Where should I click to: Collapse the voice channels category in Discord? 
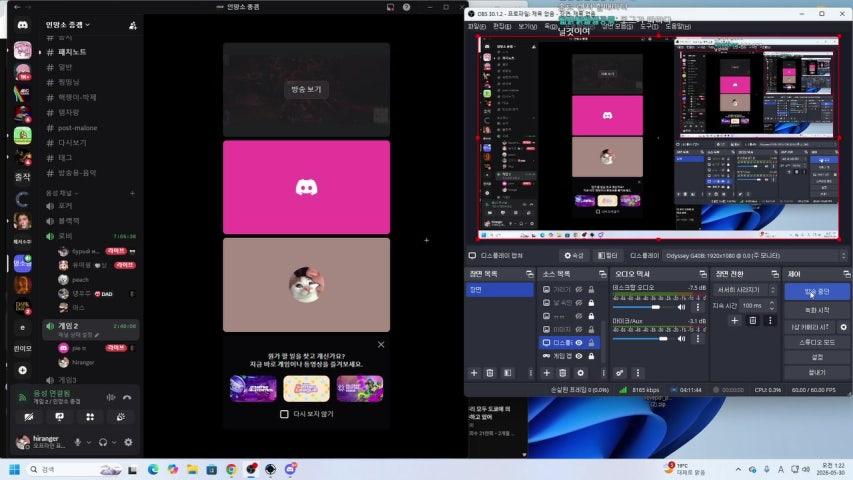61,193
